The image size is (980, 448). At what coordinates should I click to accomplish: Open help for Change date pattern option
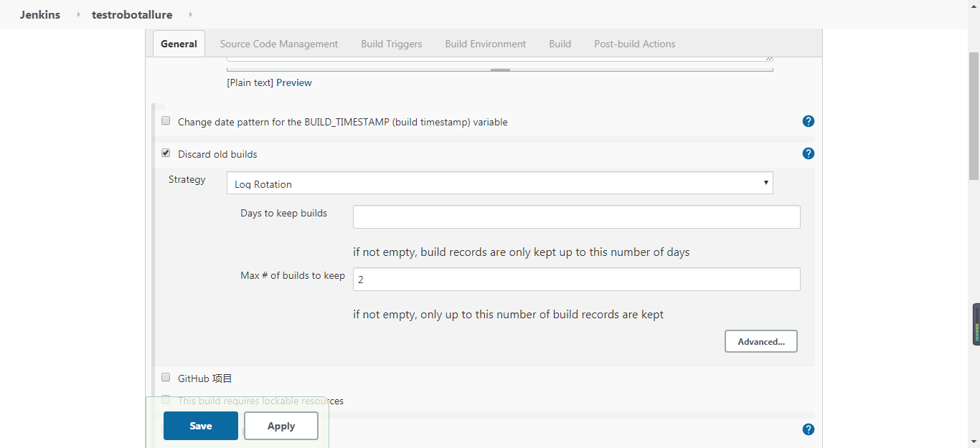808,121
